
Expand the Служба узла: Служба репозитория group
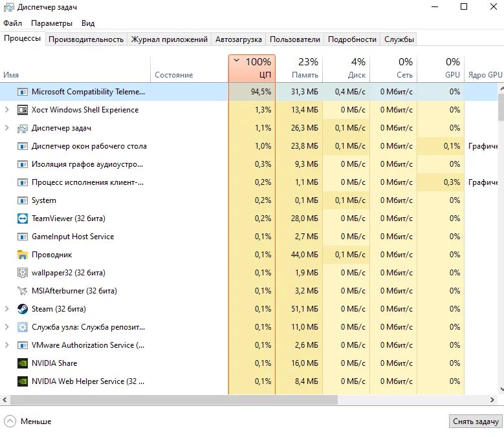pyautogui.click(x=6, y=327)
